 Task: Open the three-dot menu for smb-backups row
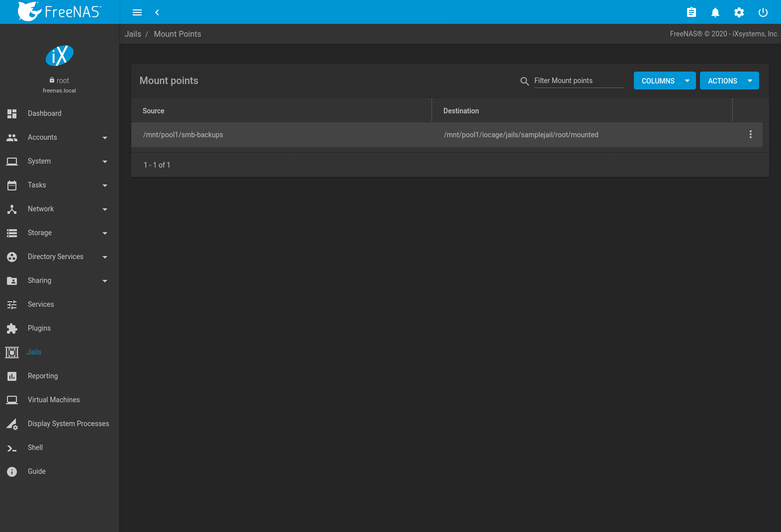click(x=750, y=134)
